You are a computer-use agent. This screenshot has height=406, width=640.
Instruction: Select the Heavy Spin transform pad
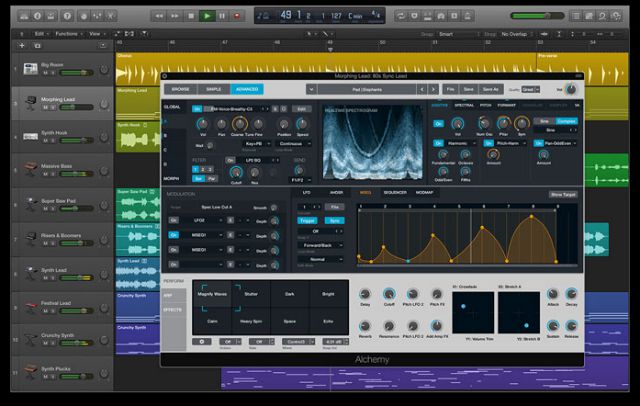tap(251, 321)
